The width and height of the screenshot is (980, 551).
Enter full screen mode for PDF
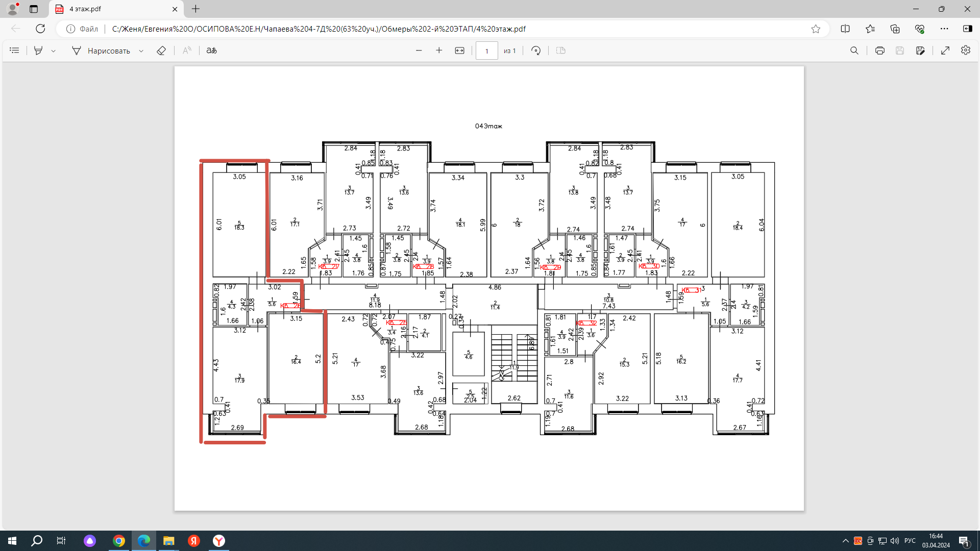[945, 51]
